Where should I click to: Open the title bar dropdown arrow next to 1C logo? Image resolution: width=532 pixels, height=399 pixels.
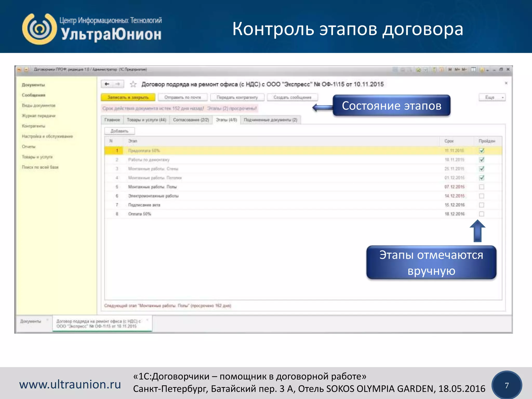tap(26, 70)
